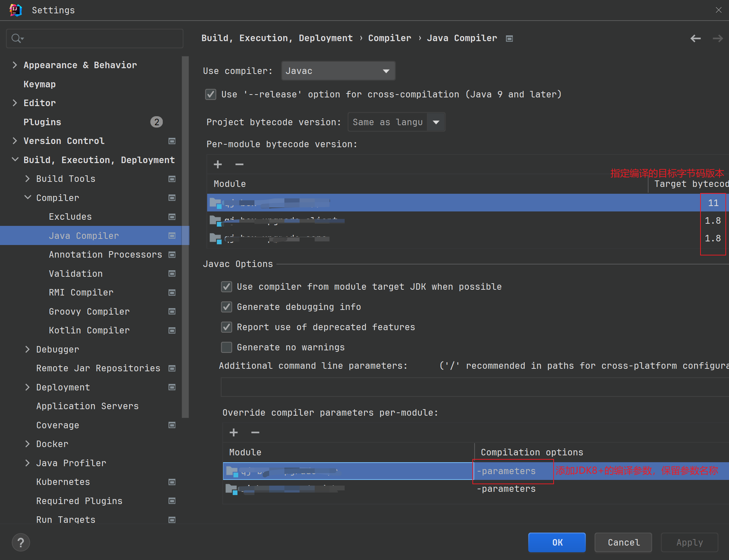This screenshot has width=729, height=560.
Task: Click project icon next to Required Plugins
Action: (172, 501)
